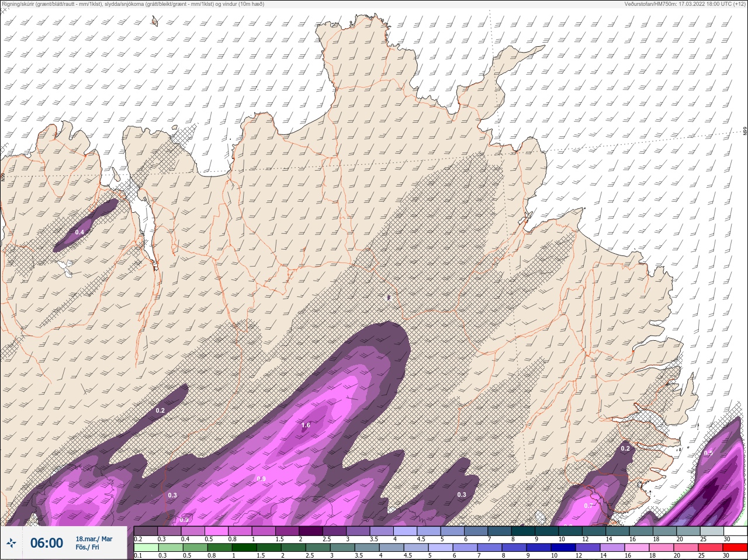Click the 06:00 forecast time display
748x560 pixels.
click(x=46, y=543)
